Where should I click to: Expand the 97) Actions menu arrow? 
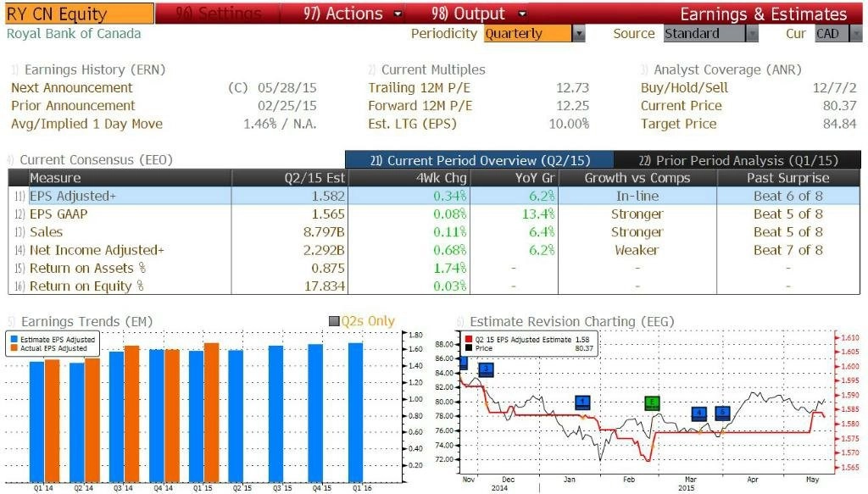tap(398, 14)
